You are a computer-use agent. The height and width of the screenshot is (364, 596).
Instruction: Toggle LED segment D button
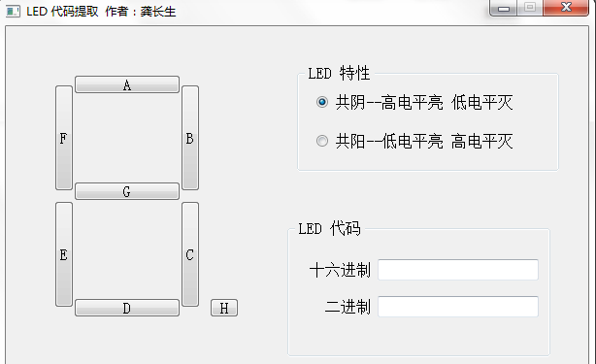click(127, 308)
